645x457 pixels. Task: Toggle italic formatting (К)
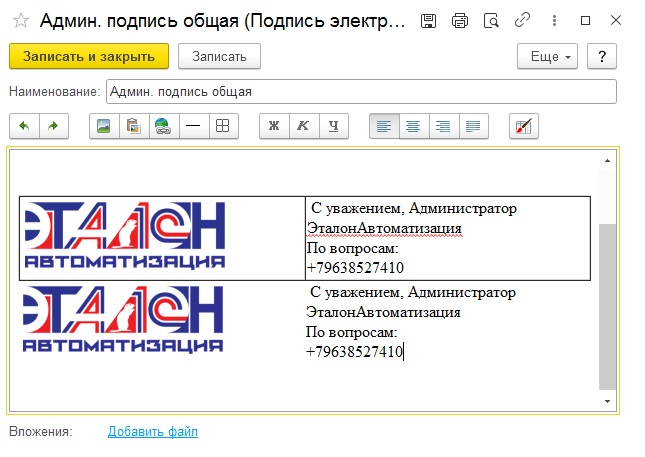tap(303, 126)
